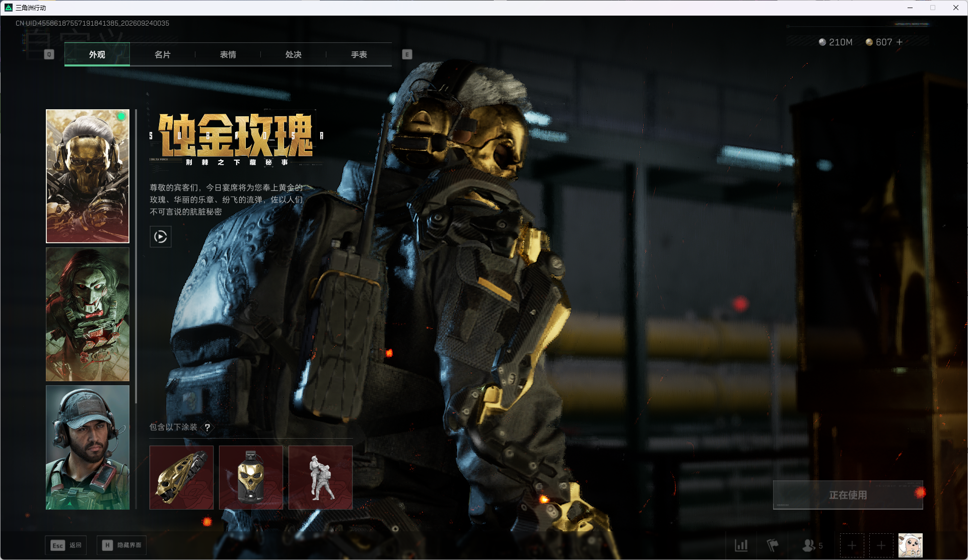Open the 表情 tab
The height and width of the screenshot is (560, 968).
(228, 54)
